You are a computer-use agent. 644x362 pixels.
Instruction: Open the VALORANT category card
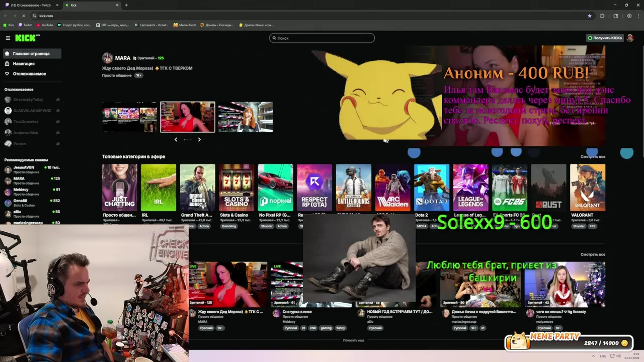[588, 188]
